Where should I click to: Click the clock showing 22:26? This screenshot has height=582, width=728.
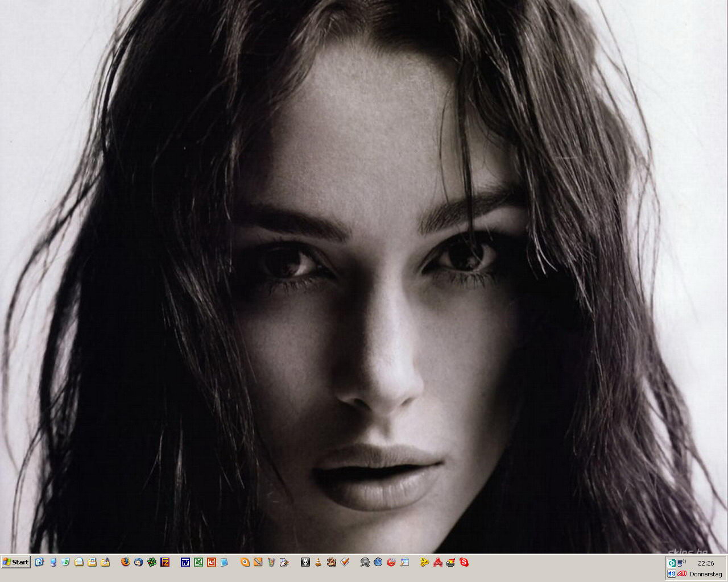(706, 563)
